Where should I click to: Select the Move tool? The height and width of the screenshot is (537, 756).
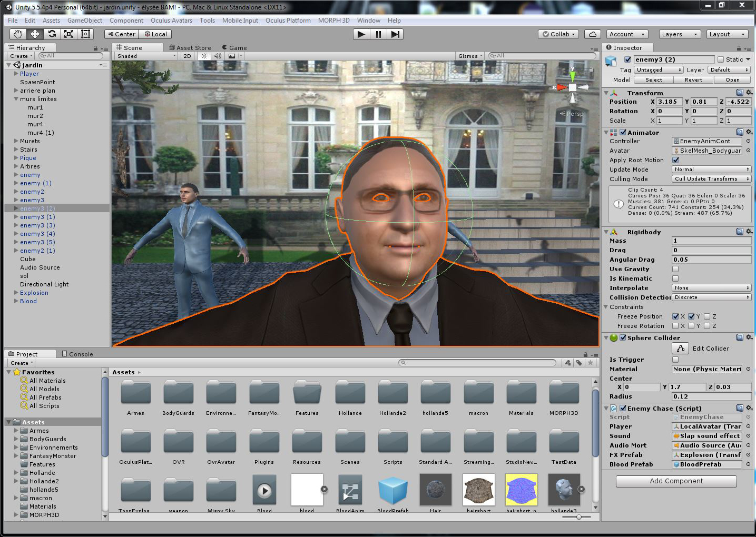pyautogui.click(x=35, y=34)
